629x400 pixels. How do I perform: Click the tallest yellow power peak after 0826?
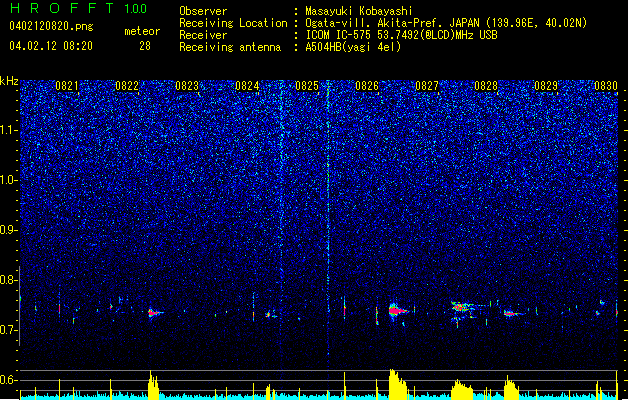pyautogui.click(x=397, y=384)
